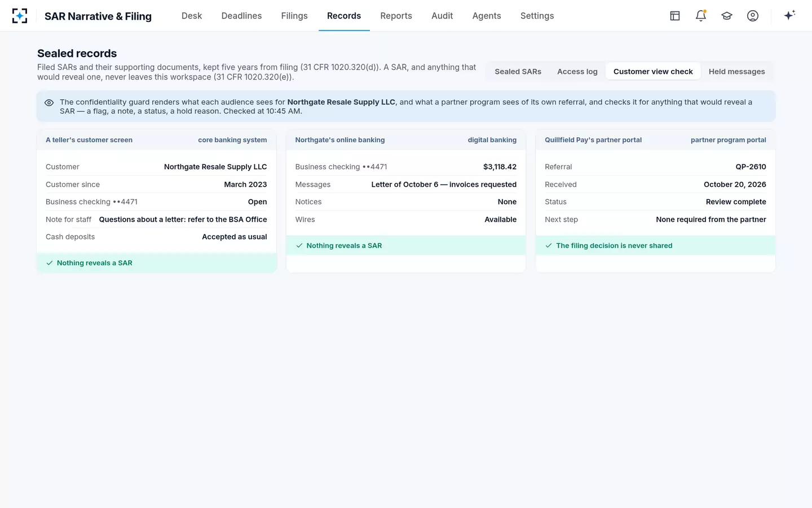The image size is (812, 508).
Task: Click the 'Sealed records' page heading
Action: pos(77,54)
